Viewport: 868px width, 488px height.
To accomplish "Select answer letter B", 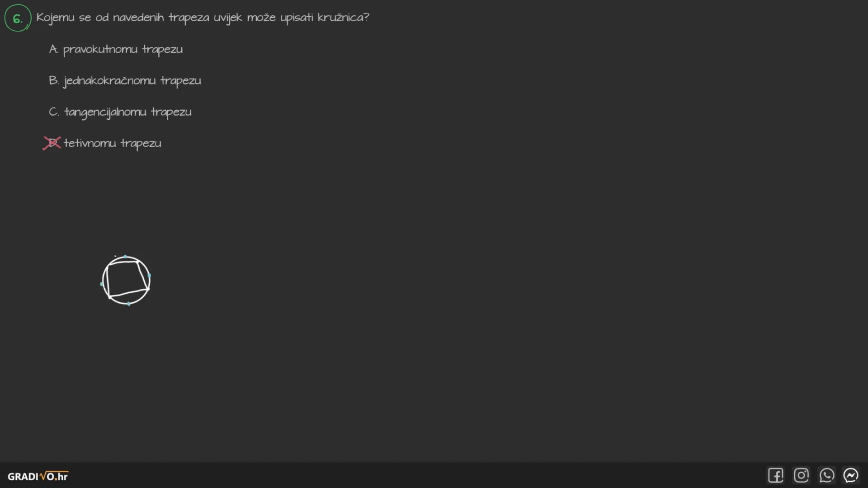I will pos(53,80).
